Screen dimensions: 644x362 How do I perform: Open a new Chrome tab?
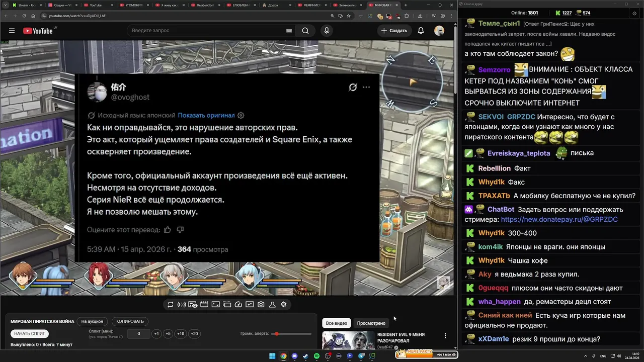(406, 5)
